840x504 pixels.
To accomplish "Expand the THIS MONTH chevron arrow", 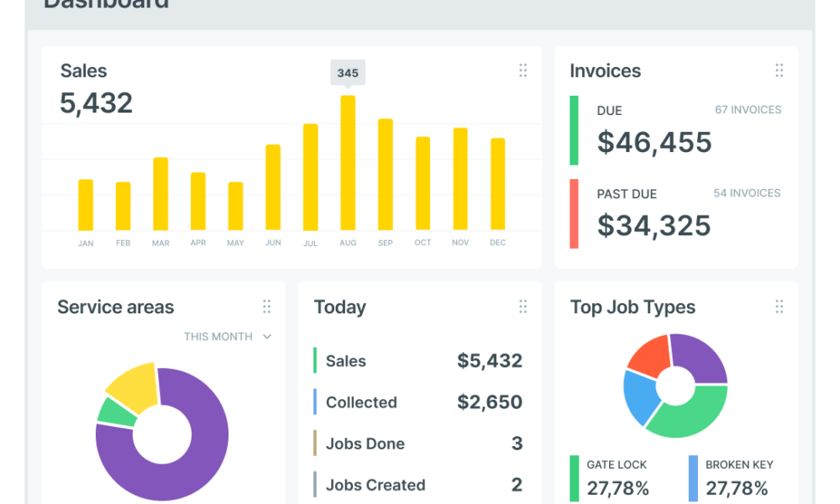I will coord(267,336).
